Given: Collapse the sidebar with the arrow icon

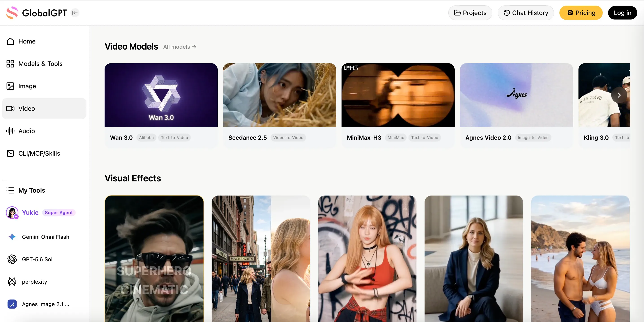Looking at the screenshot, I should click(x=75, y=13).
